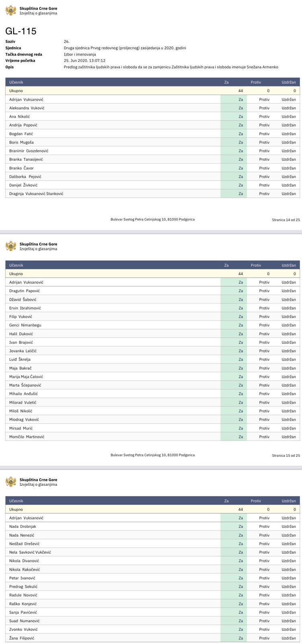Click the Protiv cell for Boris Mugoša

(264, 142)
